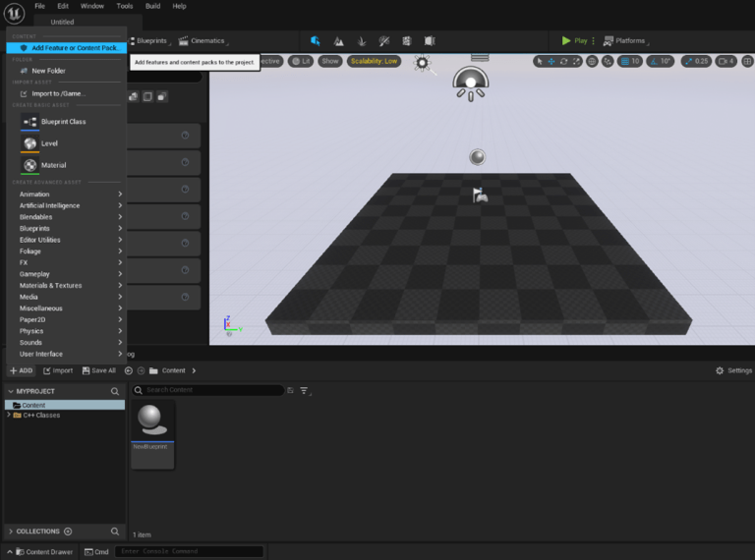The height and width of the screenshot is (560, 755).
Task: Choose the rotate gizmo tool
Action: pos(564,61)
